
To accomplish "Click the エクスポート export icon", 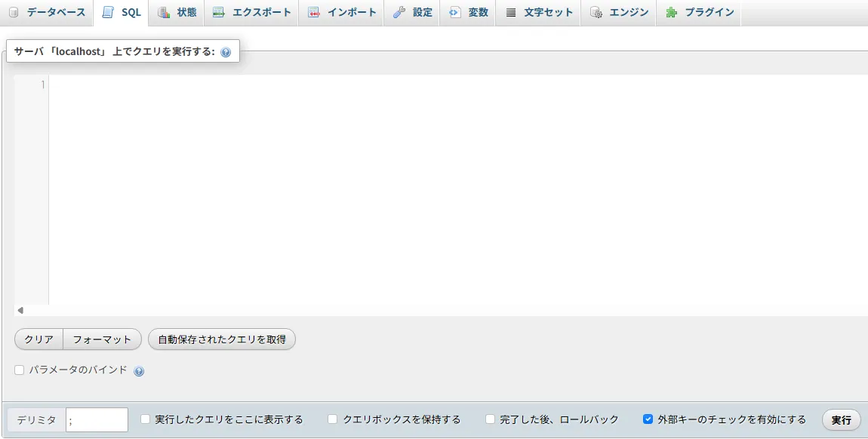I will click(219, 13).
